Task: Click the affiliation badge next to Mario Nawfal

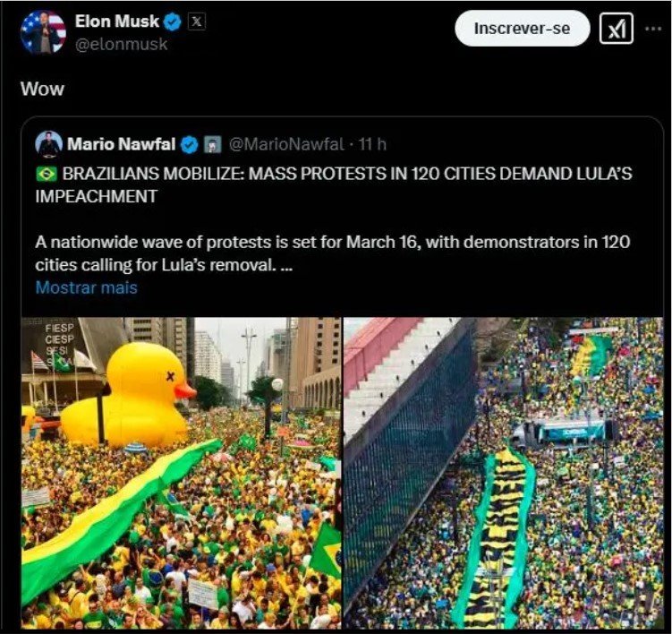Action: click(x=212, y=144)
